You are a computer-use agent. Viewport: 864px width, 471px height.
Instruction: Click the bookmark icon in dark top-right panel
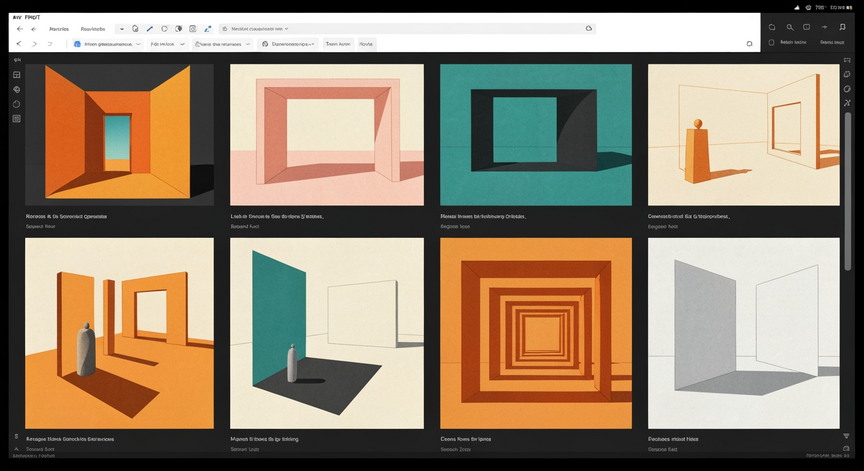pyautogui.click(x=842, y=27)
